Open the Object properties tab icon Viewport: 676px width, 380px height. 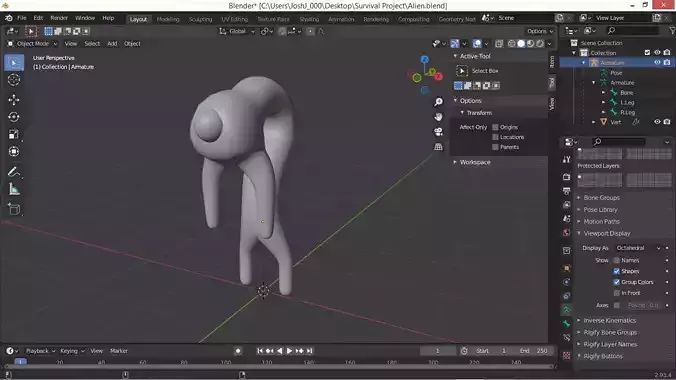pos(566,268)
